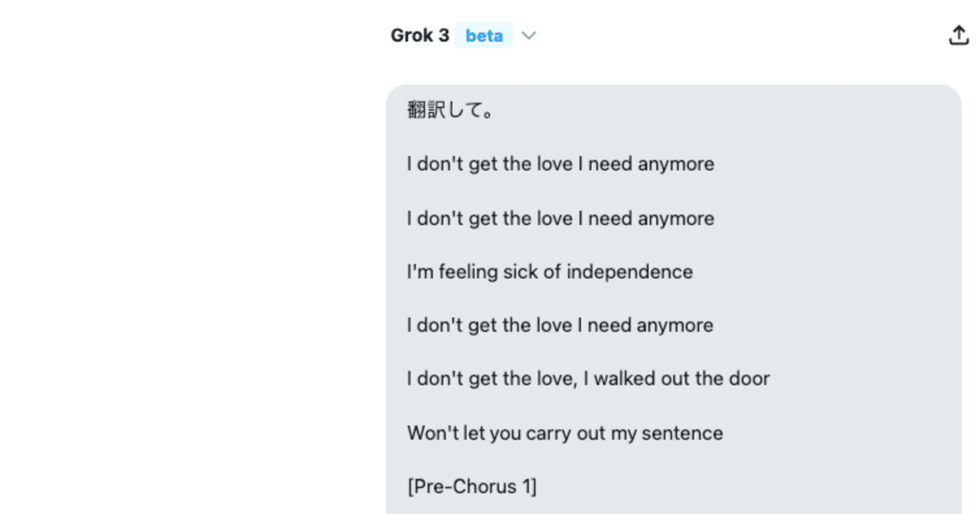Click the chevron beside the beta label
The height and width of the screenshot is (514, 980).
point(528,35)
